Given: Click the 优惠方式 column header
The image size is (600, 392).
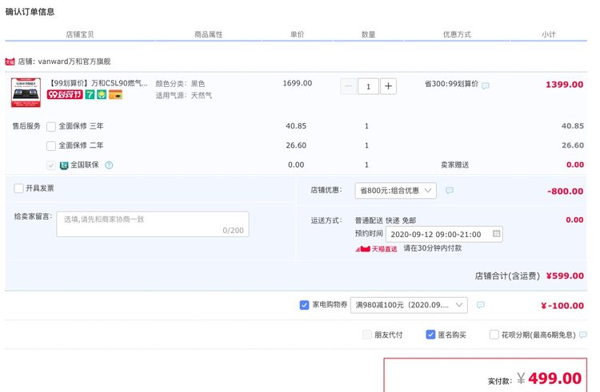Looking at the screenshot, I should click(x=457, y=34).
